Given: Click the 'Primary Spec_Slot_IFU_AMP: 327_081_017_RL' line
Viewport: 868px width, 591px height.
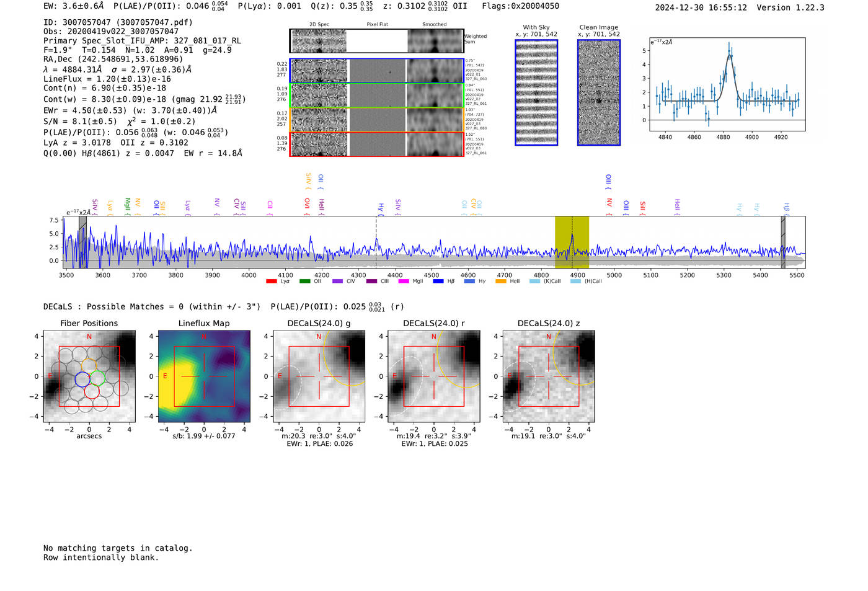Looking at the screenshot, I should pyautogui.click(x=142, y=41).
